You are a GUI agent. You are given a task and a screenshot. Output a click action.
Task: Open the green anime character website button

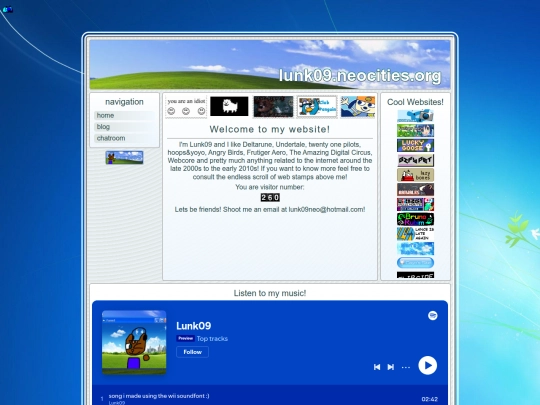(415, 131)
